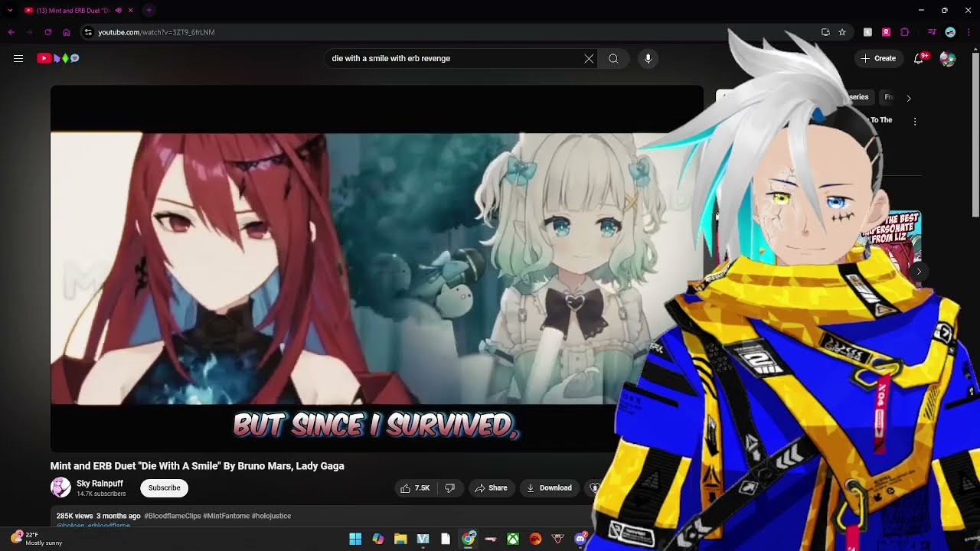Reload the page in the browser

tap(47, 32)
